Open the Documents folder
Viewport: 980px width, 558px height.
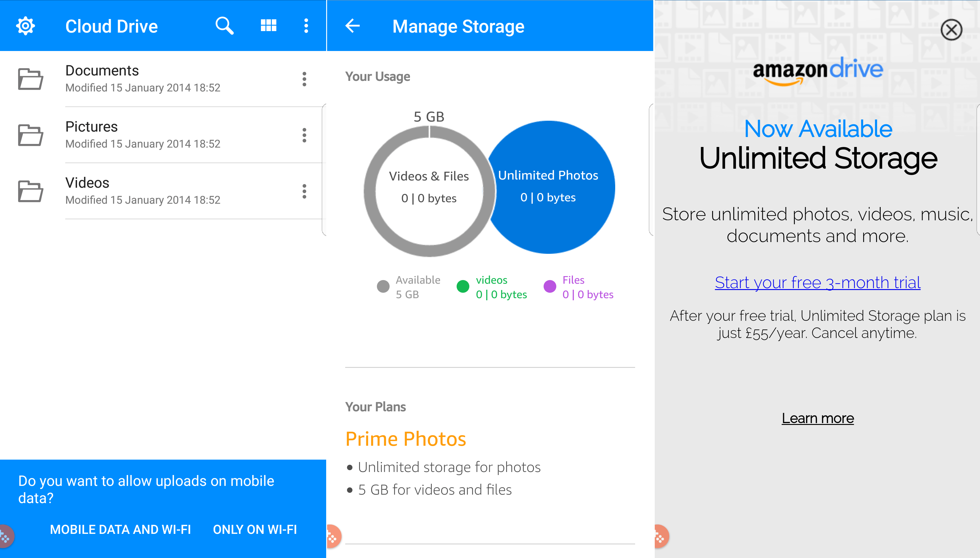point(102,71)
